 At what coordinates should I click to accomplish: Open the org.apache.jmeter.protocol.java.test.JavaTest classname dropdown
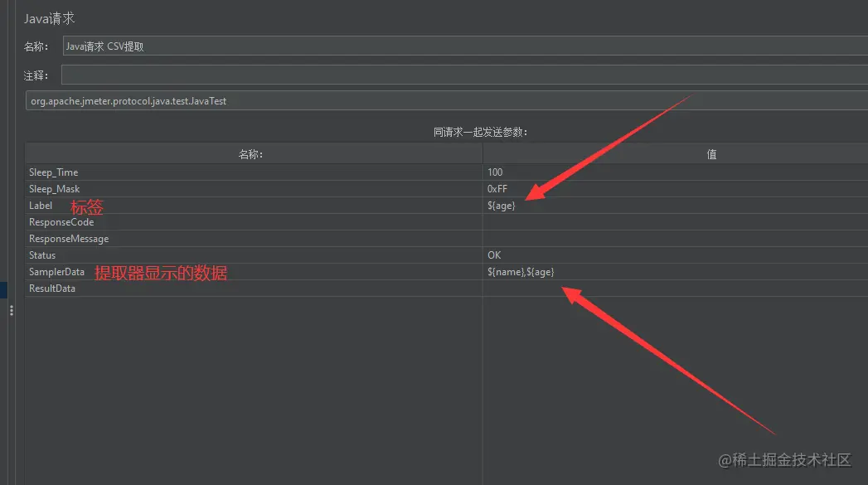coord(446,101)
